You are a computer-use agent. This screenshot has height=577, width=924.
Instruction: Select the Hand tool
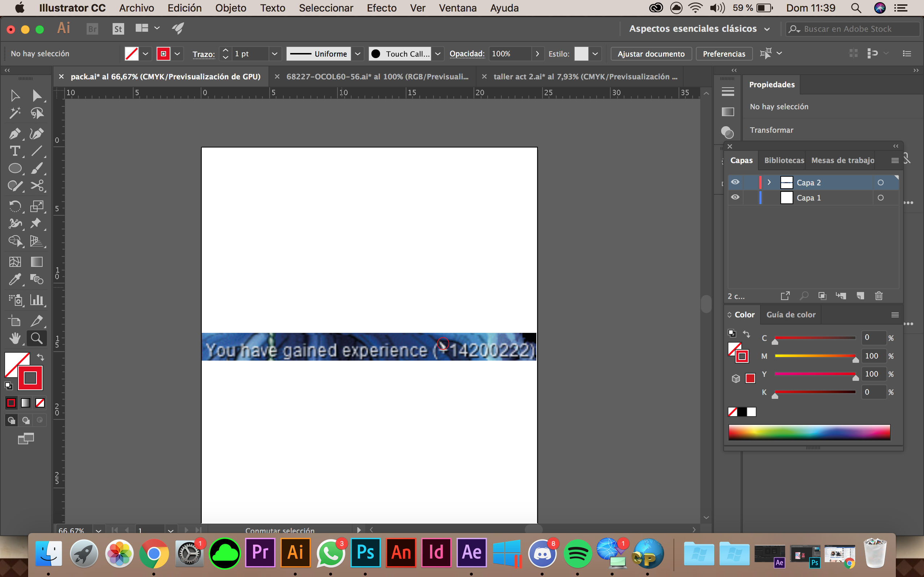tap(14, 338)
